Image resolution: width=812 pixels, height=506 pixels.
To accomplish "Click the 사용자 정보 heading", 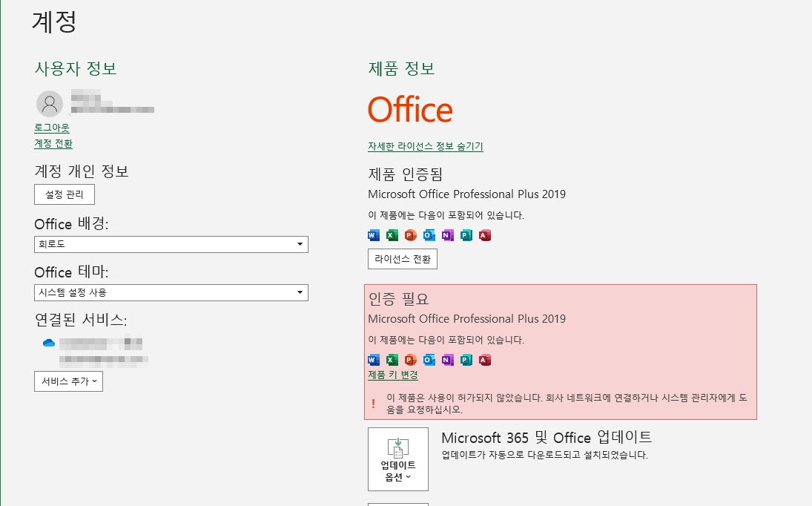I will pos(76,68).
